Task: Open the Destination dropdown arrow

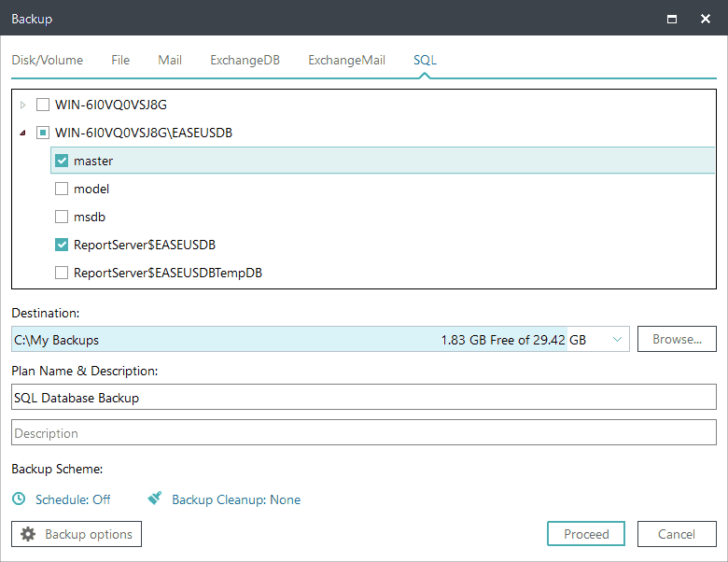Action: tap(617, 340)
